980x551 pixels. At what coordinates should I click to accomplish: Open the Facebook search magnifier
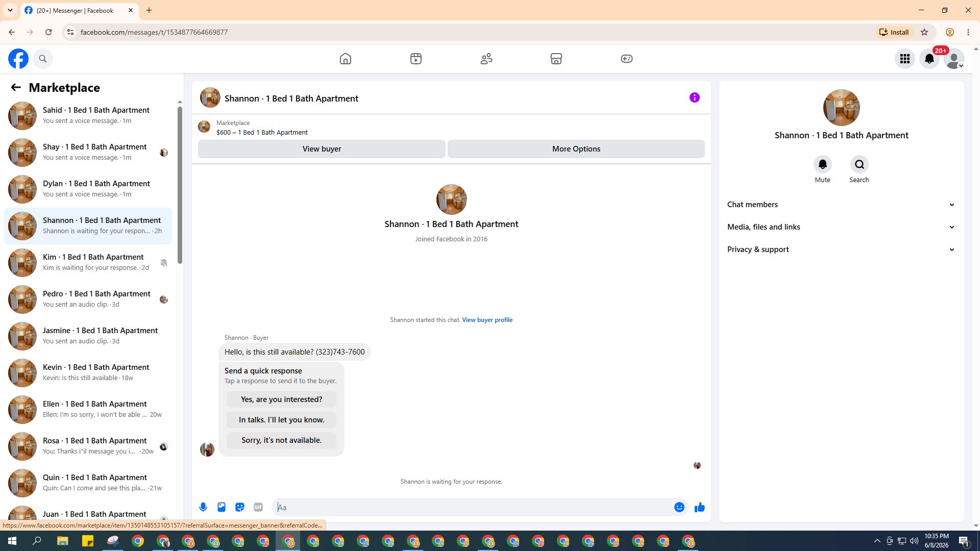(43, 59)
